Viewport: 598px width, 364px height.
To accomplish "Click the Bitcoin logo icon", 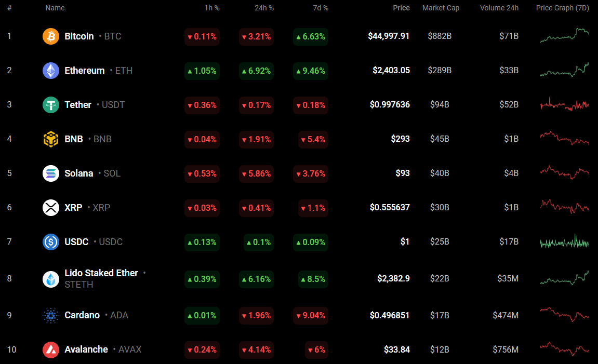I will (x=51, y=36).
